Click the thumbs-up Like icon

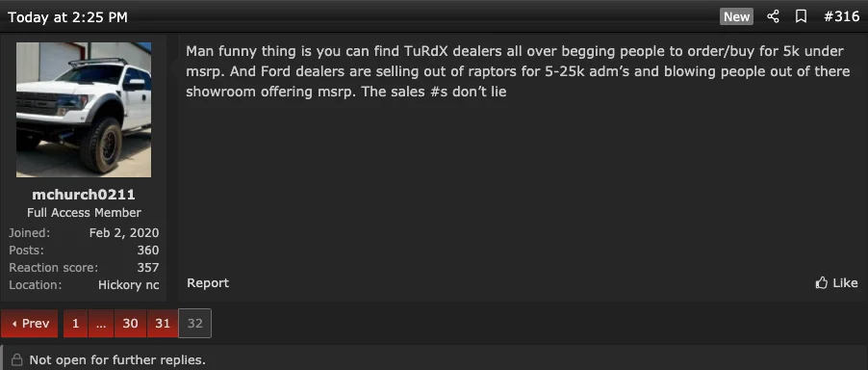coord(822,283)
